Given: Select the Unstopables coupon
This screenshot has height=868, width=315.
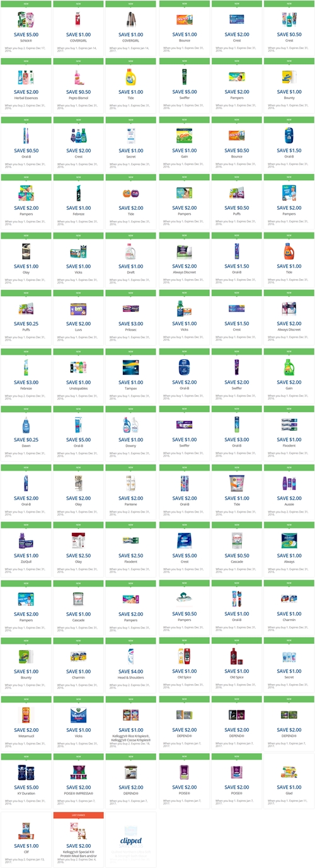Looking at the screenshot, I should 78,375.
